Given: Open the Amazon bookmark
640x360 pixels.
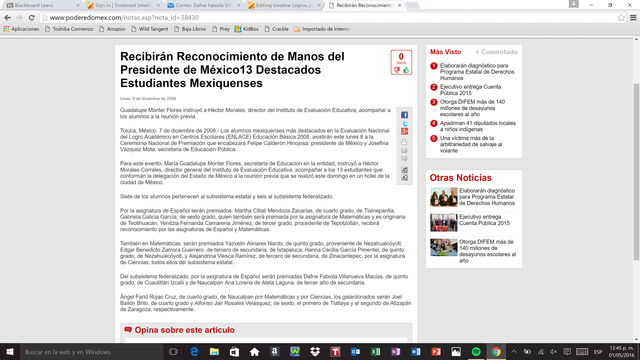Looking at the screenshot, I should pyautogui.click(x=112, y=29).
